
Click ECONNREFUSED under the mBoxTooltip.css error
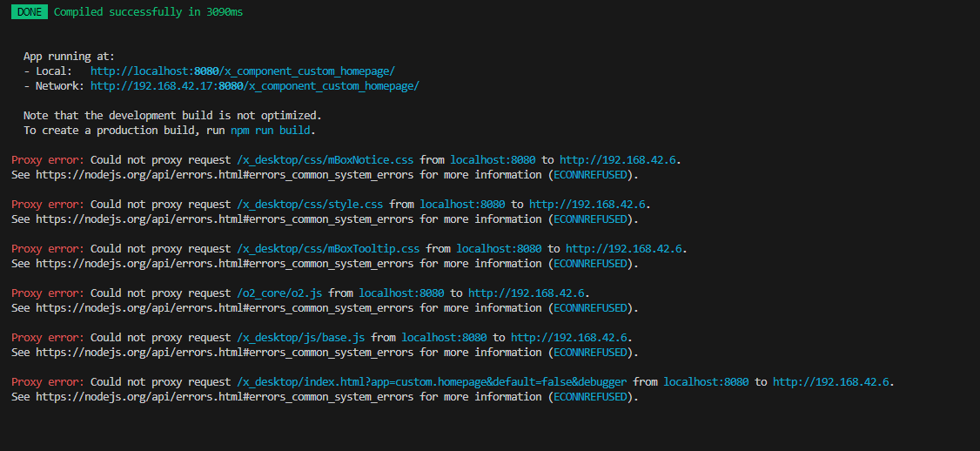[590, 264]
